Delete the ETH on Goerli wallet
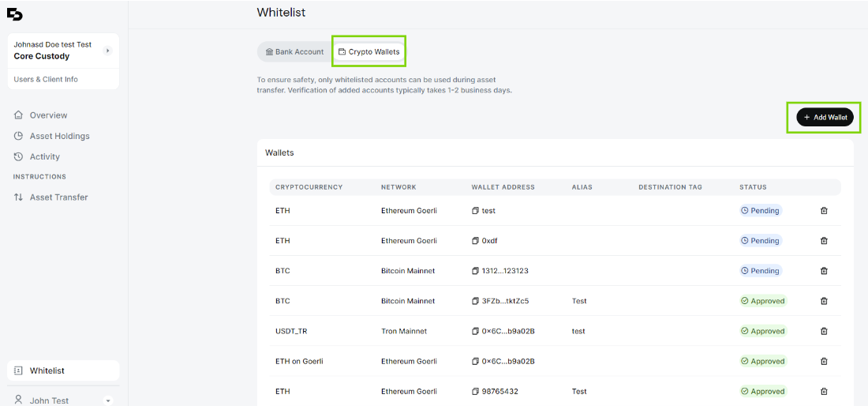The width and height of the screenshot is (868, 406). coord(824,361)
